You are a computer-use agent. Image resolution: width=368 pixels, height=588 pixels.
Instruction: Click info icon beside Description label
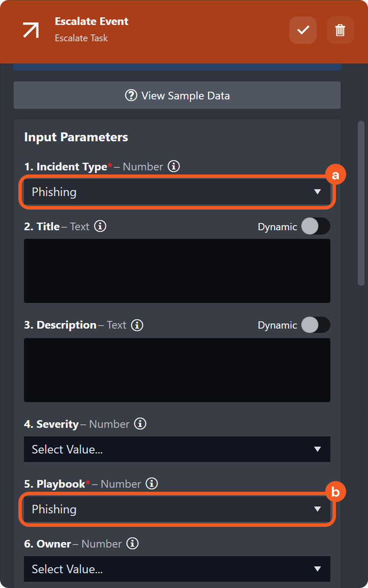(137, 325)
